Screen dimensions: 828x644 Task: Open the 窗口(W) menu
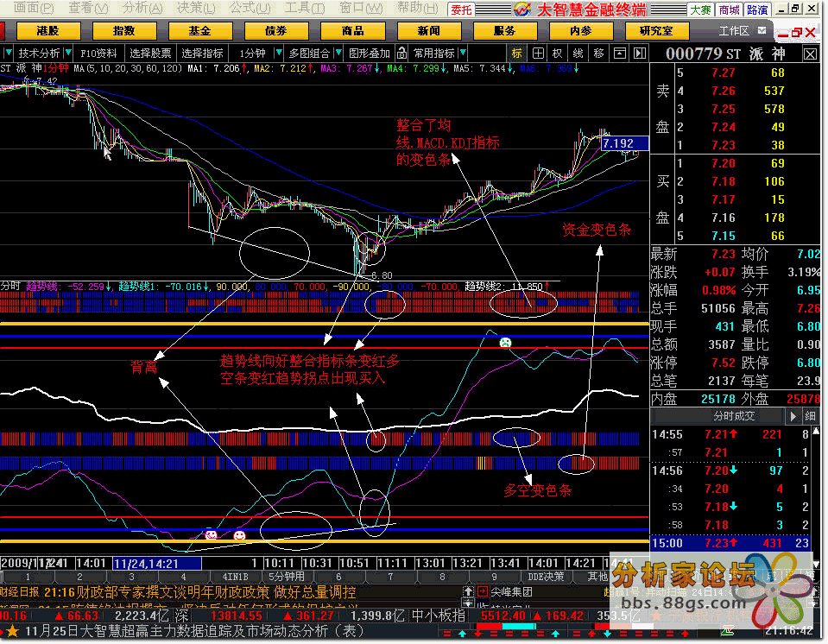click(361, 8)
